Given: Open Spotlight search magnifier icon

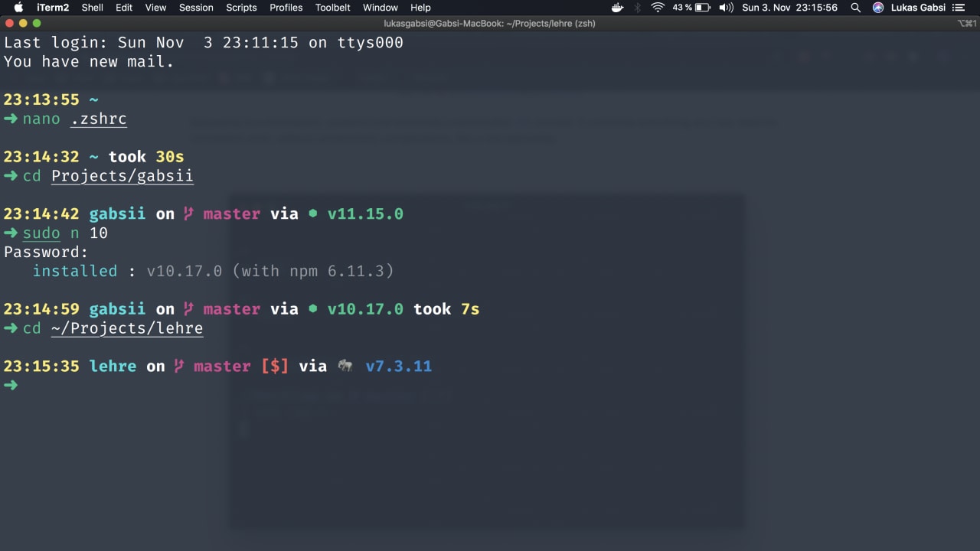Looking at the screenshot, I should pyautogui.click(x=856, y=8).
